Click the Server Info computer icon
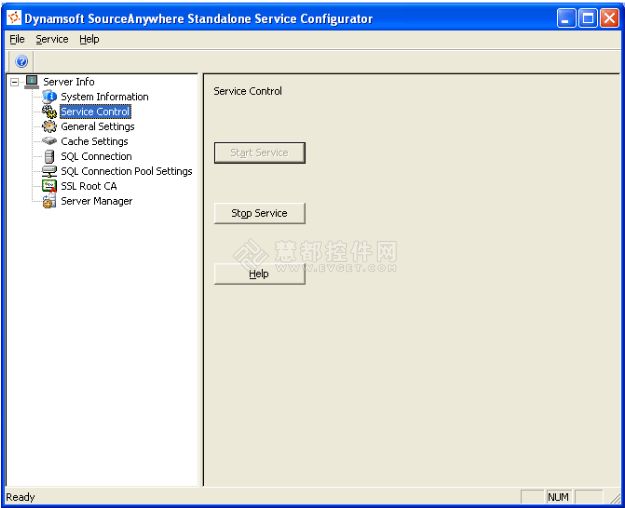 click(x=31, y=81)
